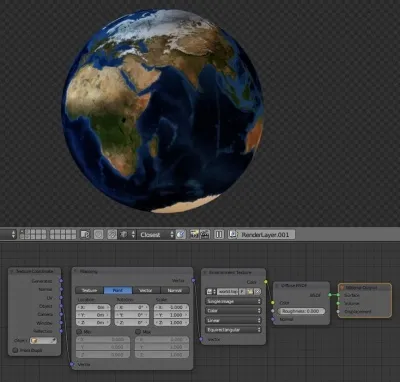The image size is (400, 382).
Task: Click the render layer browse icon
Action: (233, 235)
